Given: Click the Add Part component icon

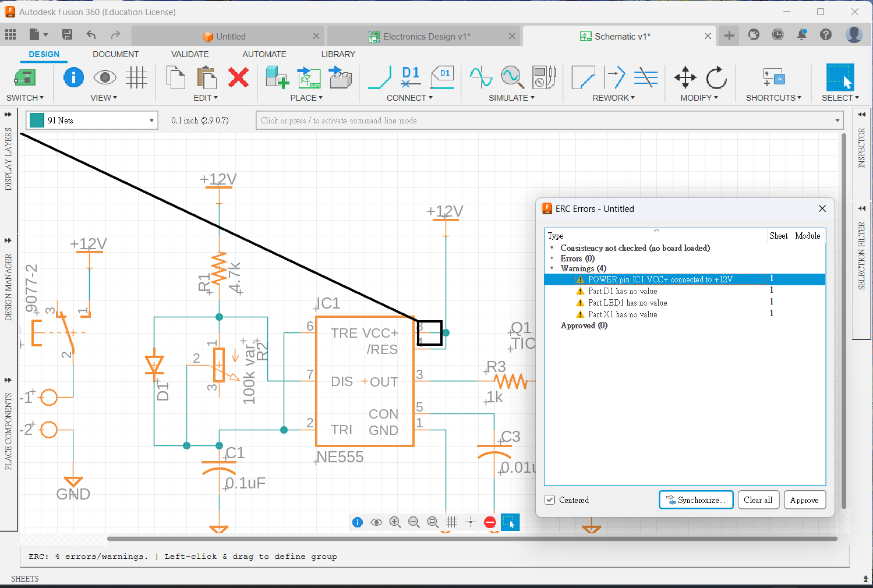Looking at the screenshot, I should 277,77.
